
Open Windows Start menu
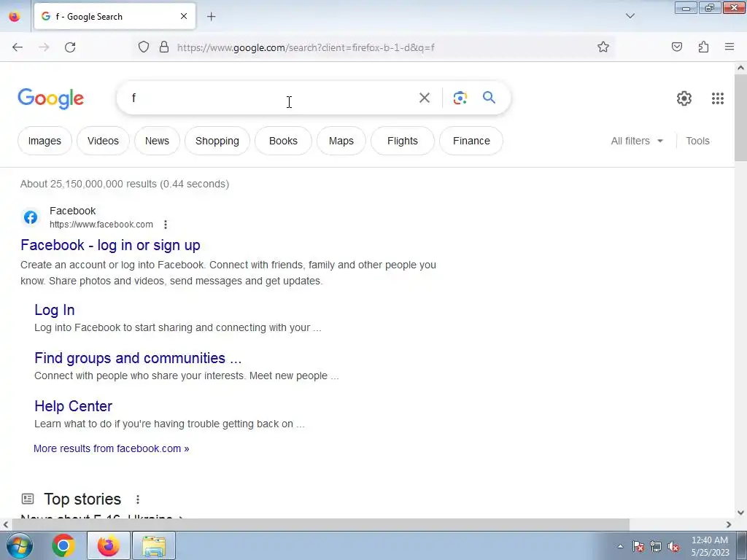click(x=20, y=545)
